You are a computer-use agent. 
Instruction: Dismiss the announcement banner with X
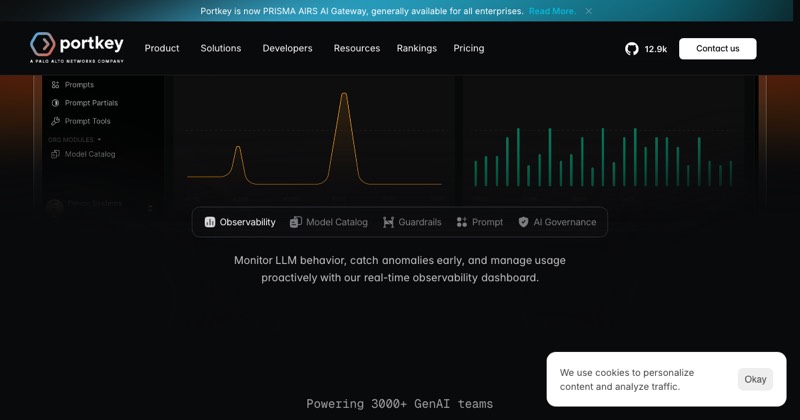589,11
